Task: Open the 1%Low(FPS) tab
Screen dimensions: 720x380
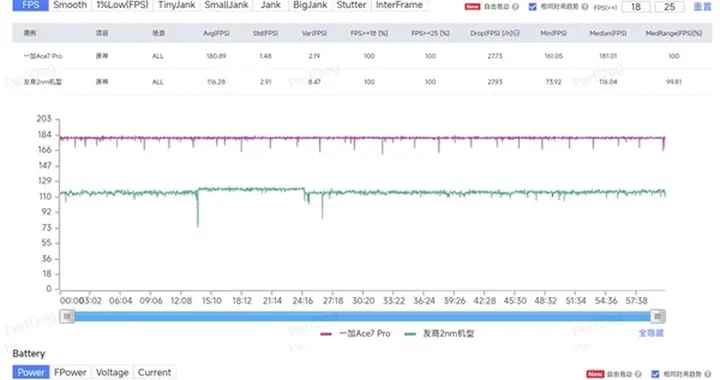Action: point(122,5)
